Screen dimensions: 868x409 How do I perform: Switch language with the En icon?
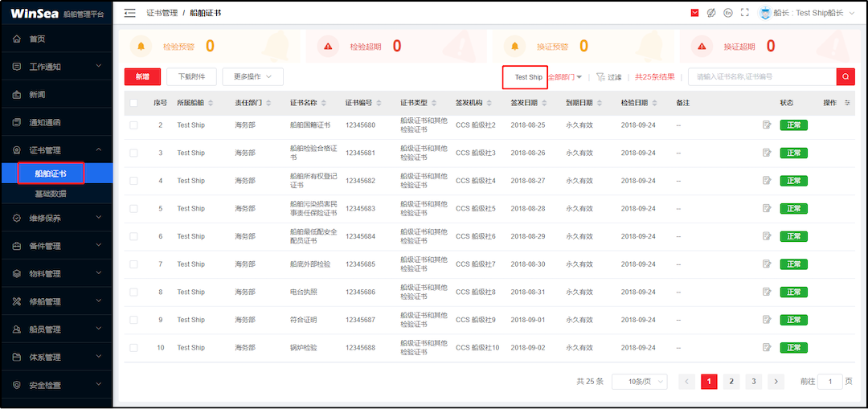click(x=728, y=13)
